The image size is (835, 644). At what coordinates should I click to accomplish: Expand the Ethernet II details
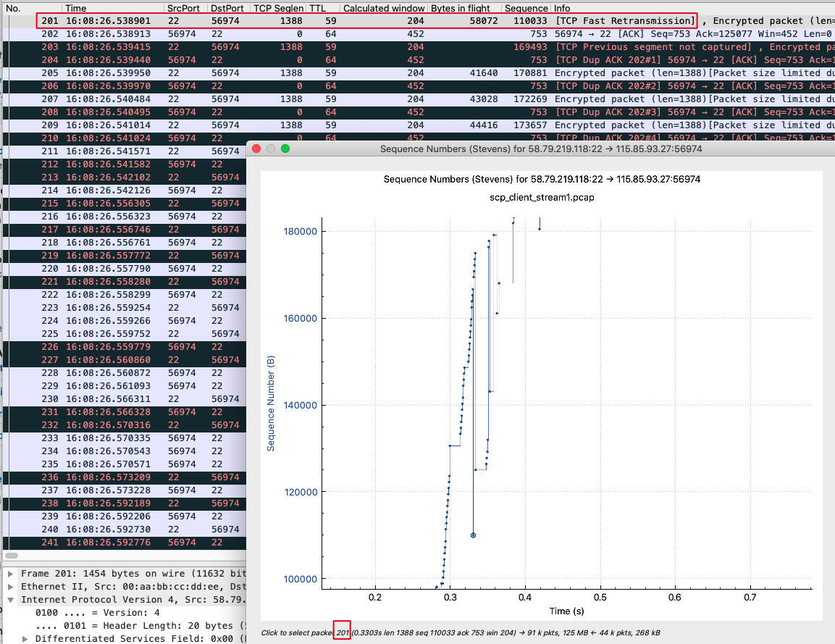[x=11, y=586]
